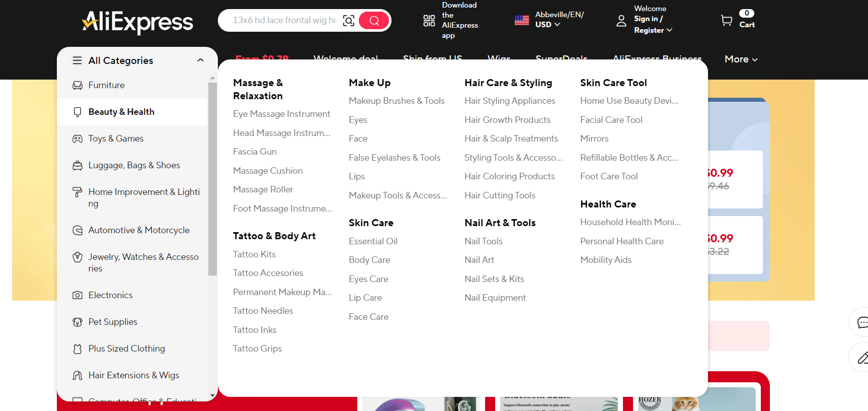Open Eye Massage Instrument link

281,114
